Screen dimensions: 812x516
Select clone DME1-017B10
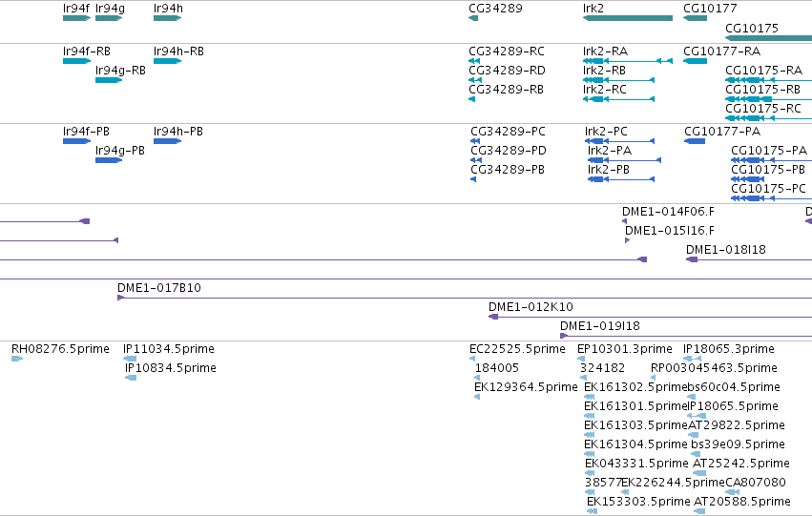coord(159,288)
